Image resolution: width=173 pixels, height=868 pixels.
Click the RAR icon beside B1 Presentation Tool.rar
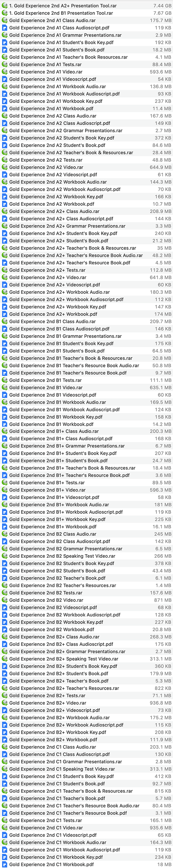[x=4, y=13]
